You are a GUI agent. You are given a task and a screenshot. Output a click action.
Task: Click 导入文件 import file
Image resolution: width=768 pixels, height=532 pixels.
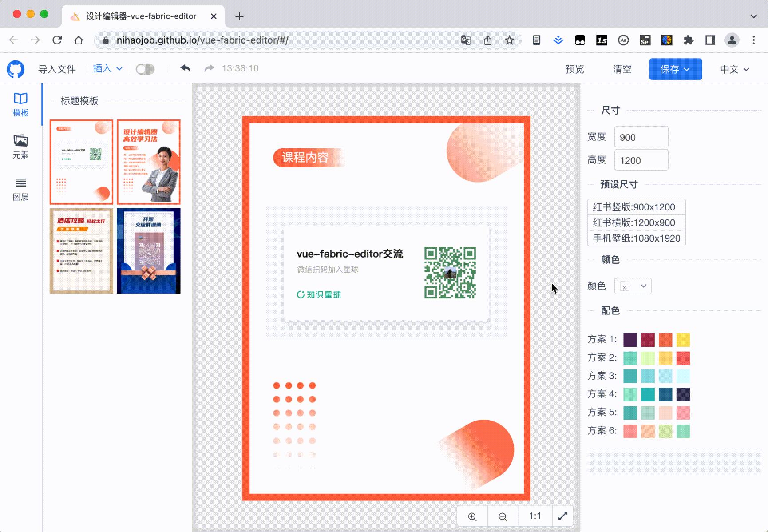[x=57, y=69]
